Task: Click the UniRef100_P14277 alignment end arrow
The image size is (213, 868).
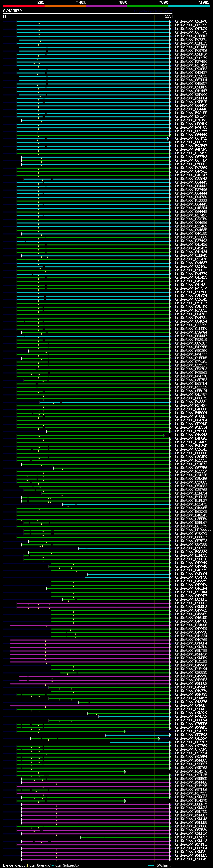Action: pyautogui.click(x=125, y=731)
